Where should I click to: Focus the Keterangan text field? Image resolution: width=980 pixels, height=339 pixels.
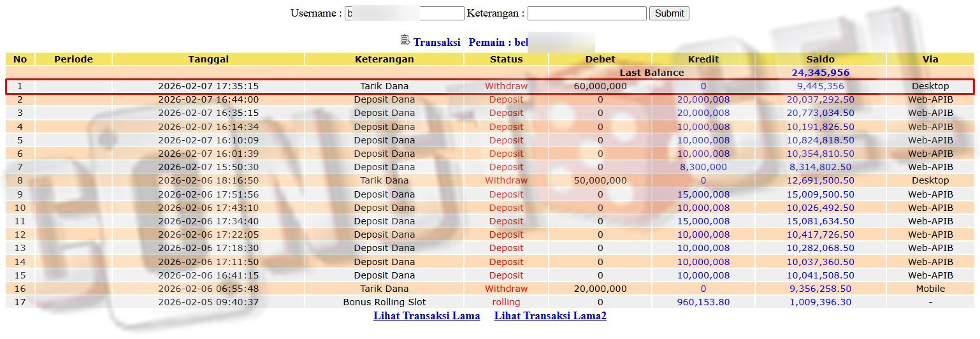586,13
